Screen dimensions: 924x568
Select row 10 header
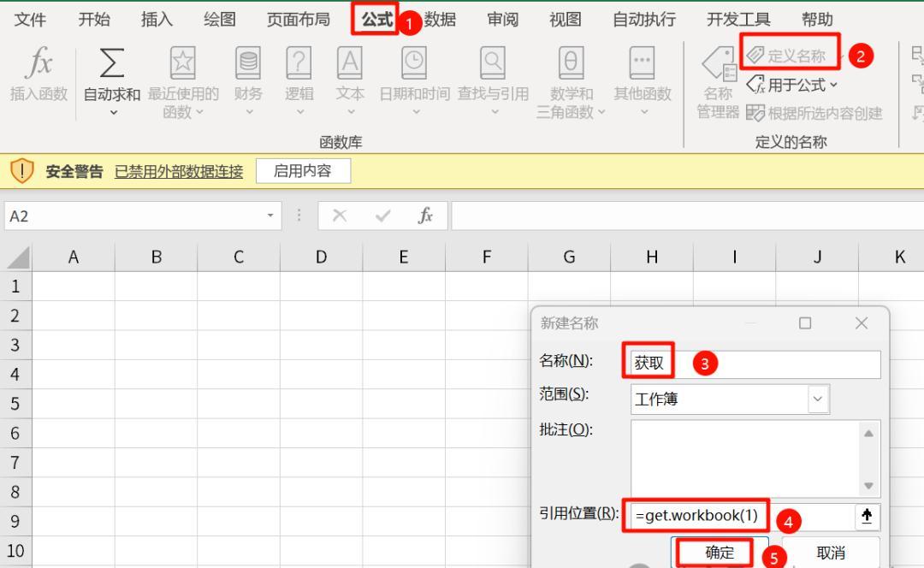15,552
